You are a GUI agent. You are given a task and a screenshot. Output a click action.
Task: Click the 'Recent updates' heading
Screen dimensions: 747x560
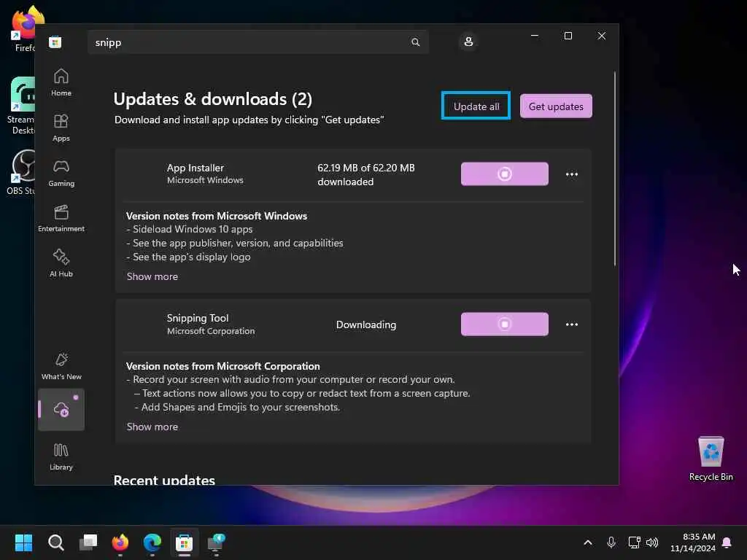(x=164, y=480)
